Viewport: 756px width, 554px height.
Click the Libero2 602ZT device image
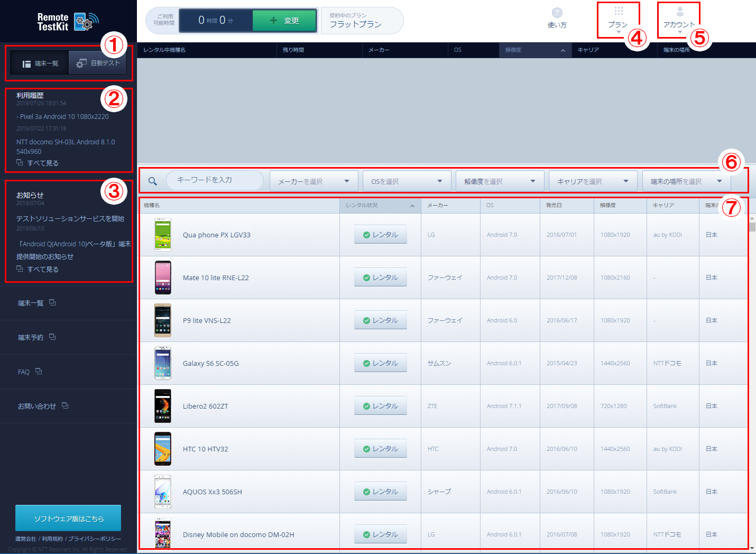(x=163, y=406)
